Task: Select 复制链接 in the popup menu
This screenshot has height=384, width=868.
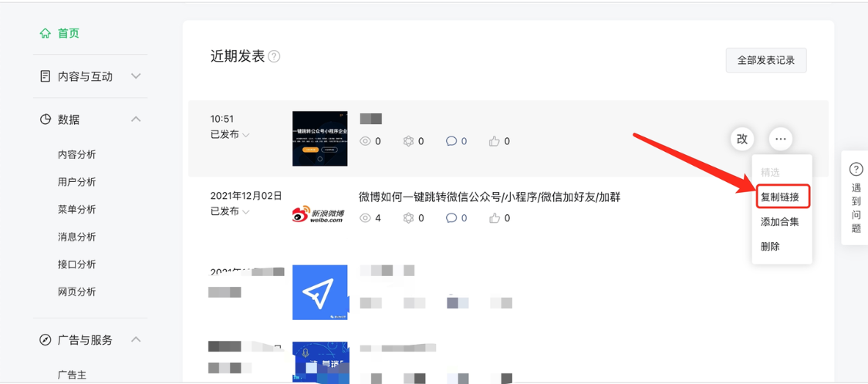Action: pos(780,197)
